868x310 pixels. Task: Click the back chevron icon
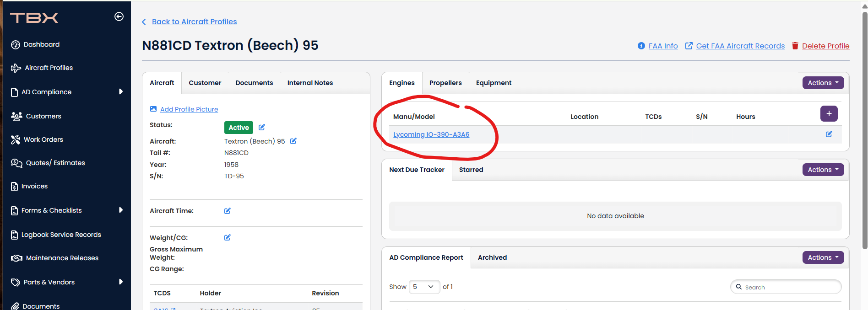(x=144, y=22)
